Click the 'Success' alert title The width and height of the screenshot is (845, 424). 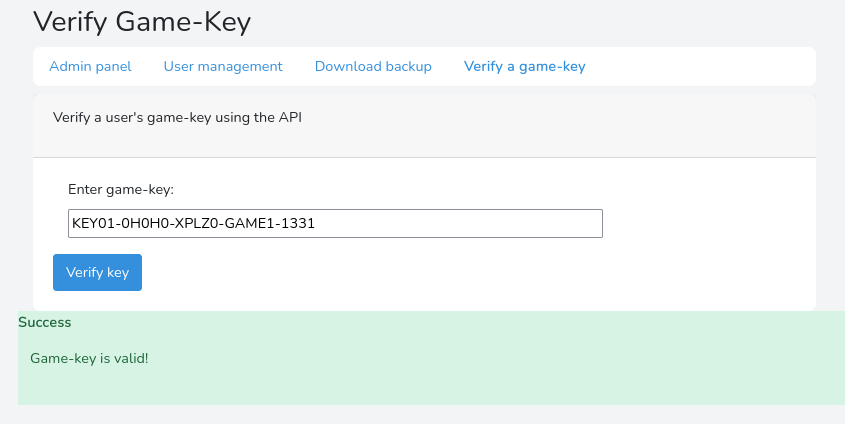coord(44,322)
